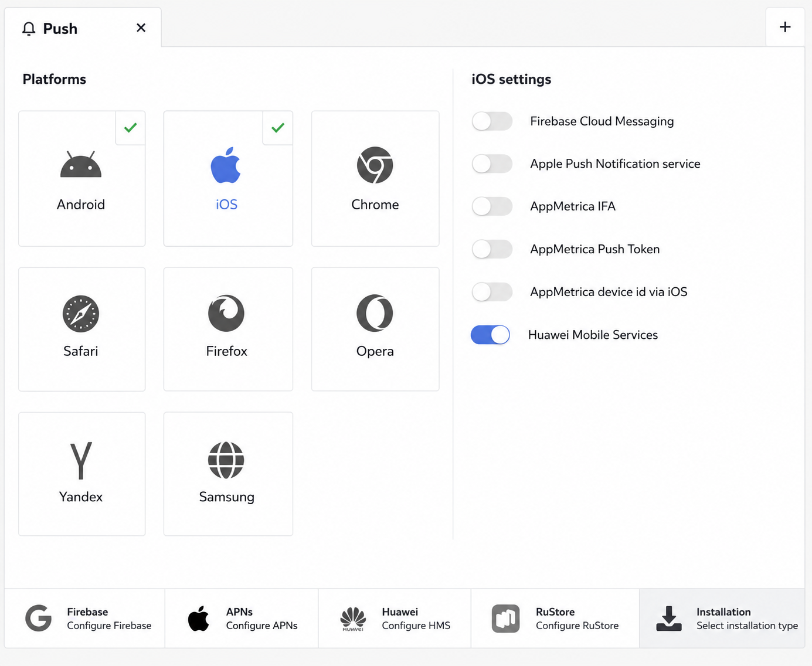Click the blue iOS label
The image size is (812, 666).
(226, 205)
